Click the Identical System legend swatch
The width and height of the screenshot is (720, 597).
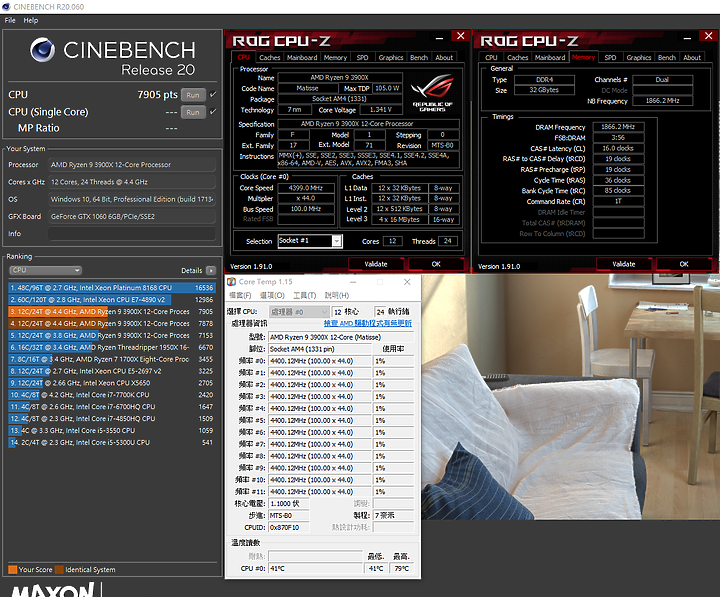59,570
